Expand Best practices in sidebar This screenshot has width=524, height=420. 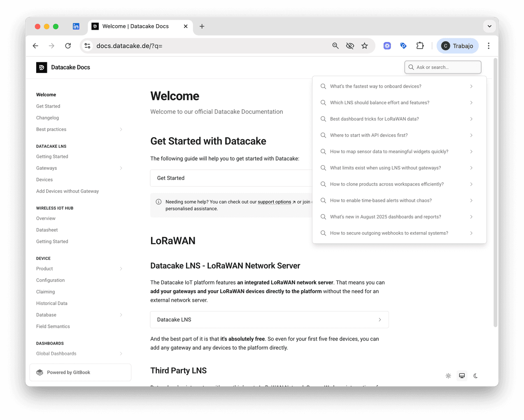[x=121, y=129]
